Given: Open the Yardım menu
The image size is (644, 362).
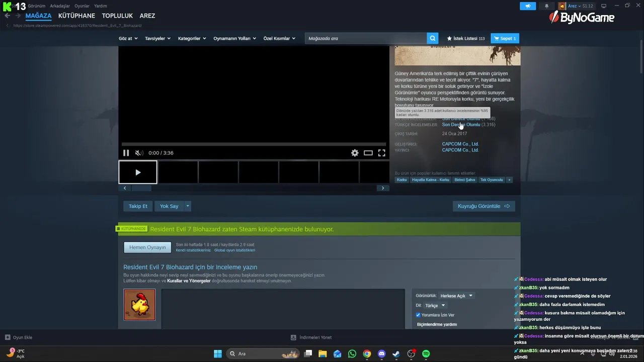Looking at the screenshot, I should point(101,6).
